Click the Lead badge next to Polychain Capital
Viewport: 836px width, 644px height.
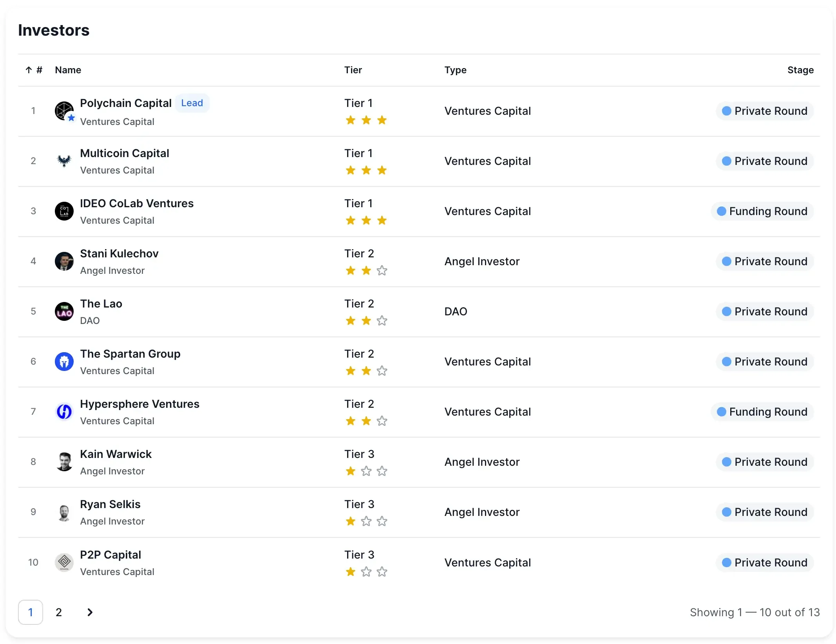pyautogui.click(x=192, y=103)
